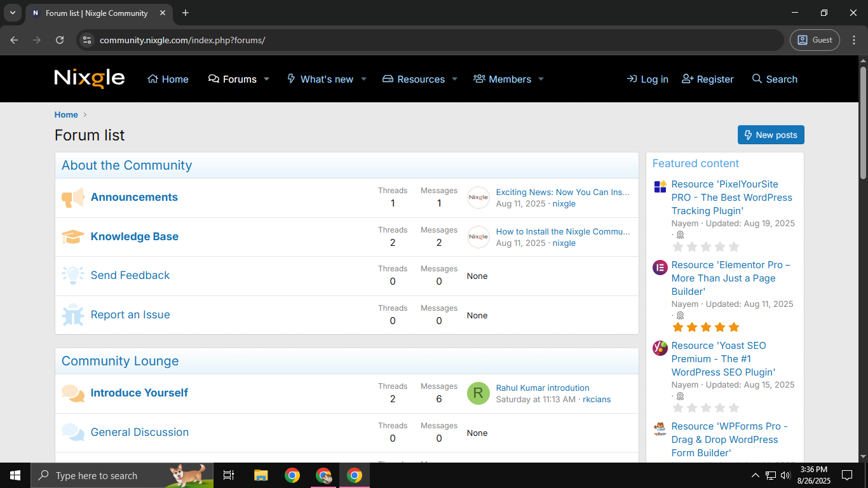Click the Nixgle avatar in Knowledge Base row
This screenshot has height=488, width=868.
coord(478,237)
